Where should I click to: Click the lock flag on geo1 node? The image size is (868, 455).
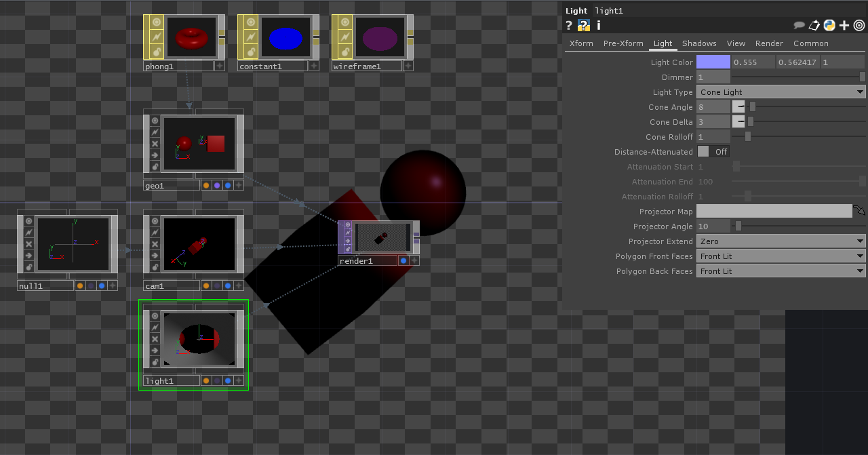coord(155,167)
